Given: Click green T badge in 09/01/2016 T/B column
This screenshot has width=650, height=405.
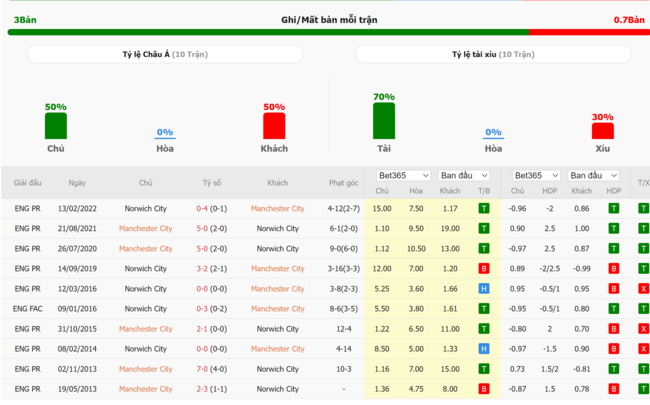Looking at the screenshot, I should click(x=484, y=309).
